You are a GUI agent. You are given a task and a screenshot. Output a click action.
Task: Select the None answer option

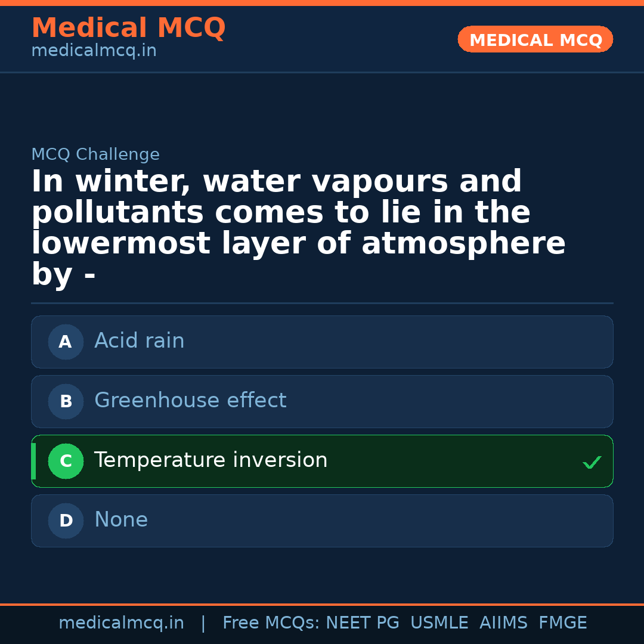point(322,521)
